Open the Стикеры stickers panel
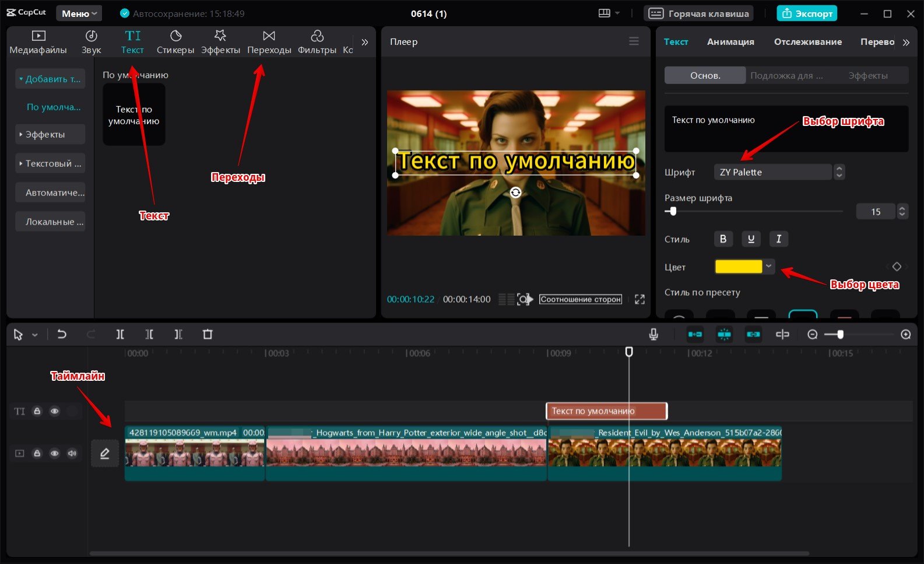Image resolution: width=924 pixels, height=564 pixels. [x=175, y=43]
